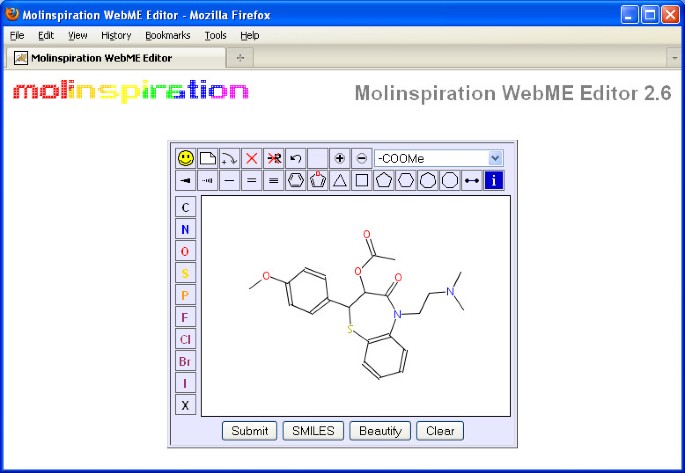
Task: Select the triangle cyclopropane ring tool
Action: (x=339, y=180)
